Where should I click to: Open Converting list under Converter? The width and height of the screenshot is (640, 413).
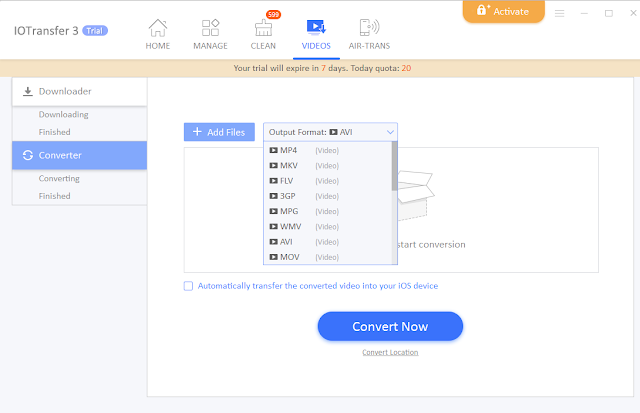tap(59, 178)
